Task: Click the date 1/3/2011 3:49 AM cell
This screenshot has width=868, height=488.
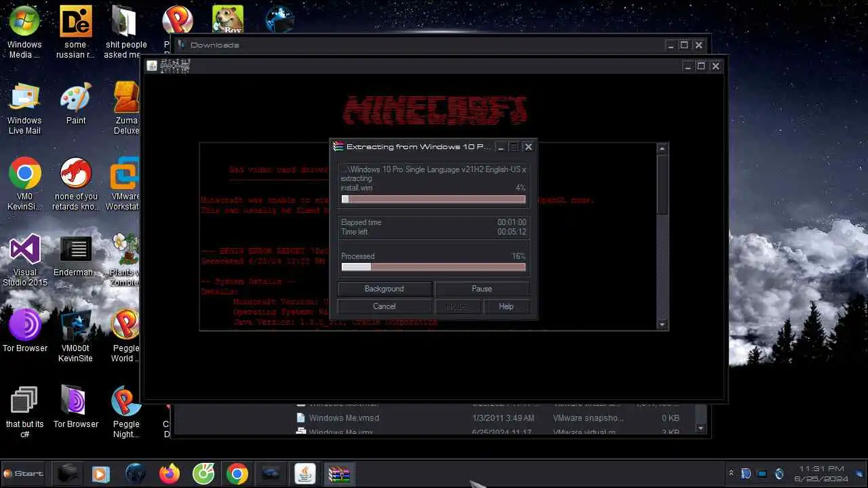Action: coord(503,418)
